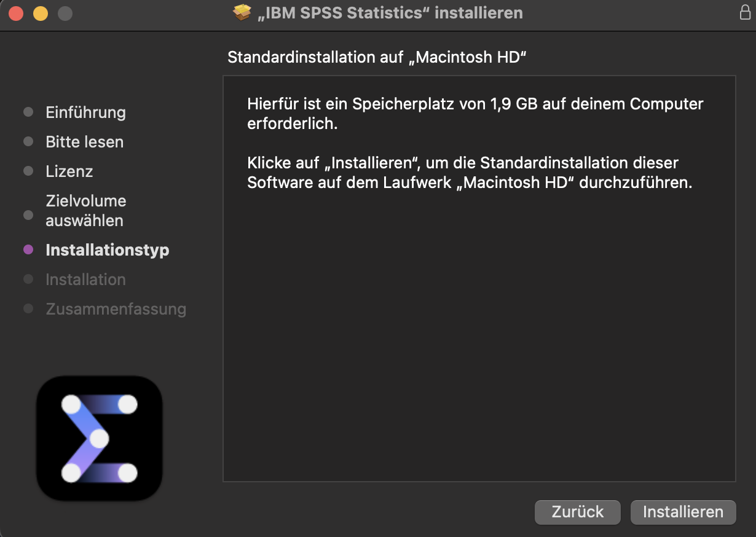This screenshot has height=537, width=756.
Task: Click the Speicherplatz 1,9 GB info text
Action: [x=475, y=113]
